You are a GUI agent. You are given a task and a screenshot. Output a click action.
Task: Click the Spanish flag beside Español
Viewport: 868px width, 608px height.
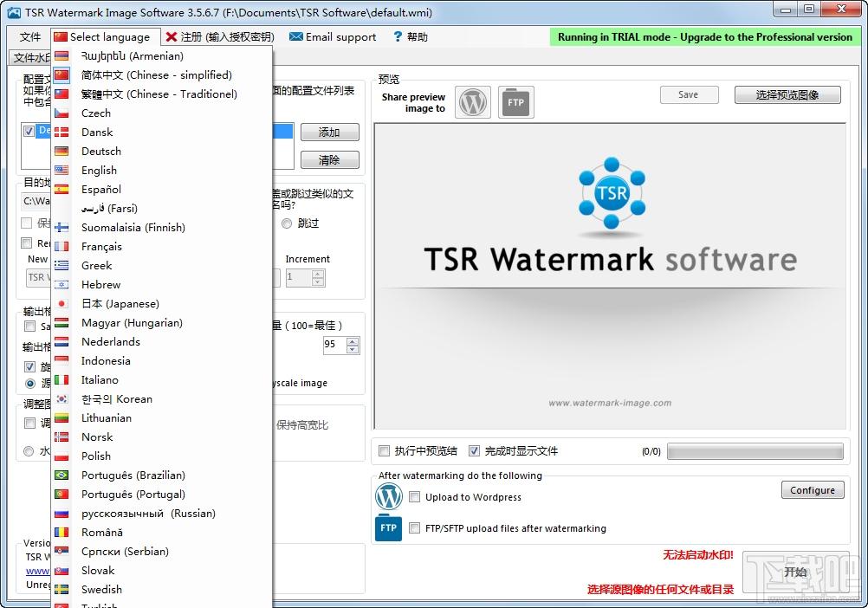point(62,189)
